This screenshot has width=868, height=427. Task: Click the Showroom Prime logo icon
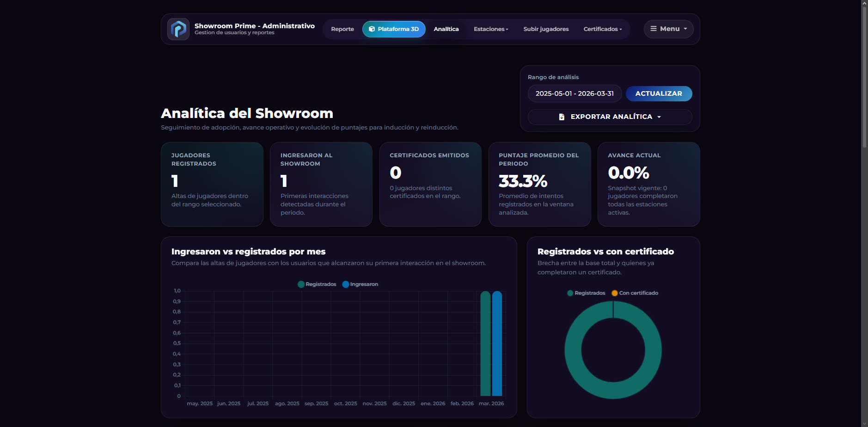click(x=178, y=29)
